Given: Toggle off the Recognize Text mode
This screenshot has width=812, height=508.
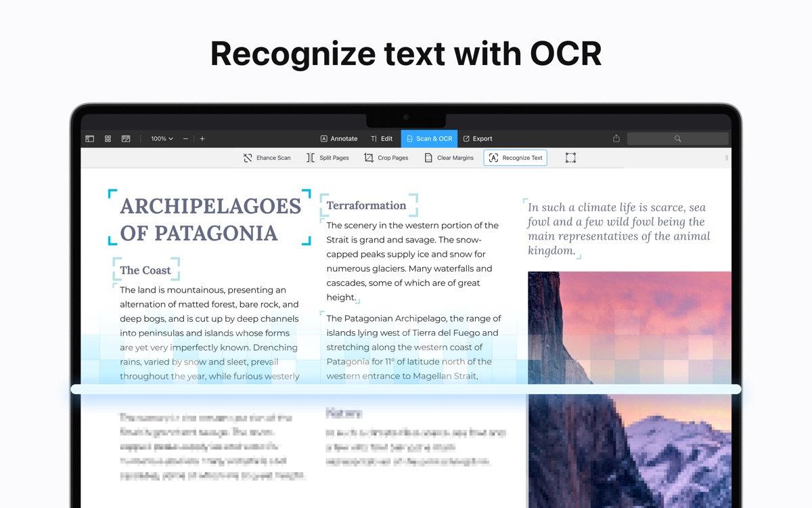Looking at the screenshot, I should (x=515, y=157).
